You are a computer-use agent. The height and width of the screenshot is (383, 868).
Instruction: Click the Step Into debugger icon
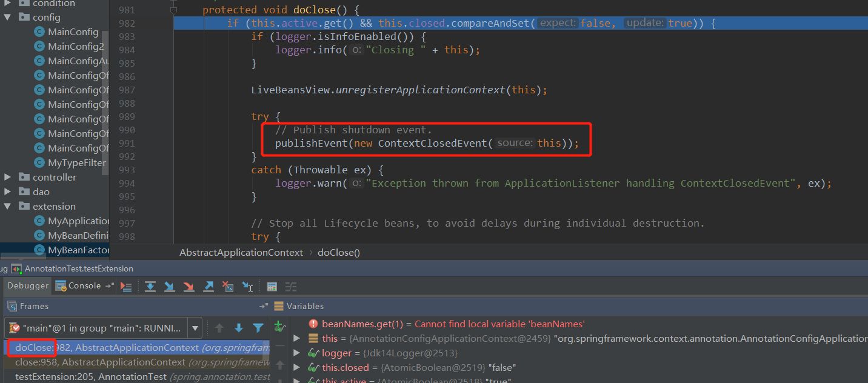[x=170, y=286]
